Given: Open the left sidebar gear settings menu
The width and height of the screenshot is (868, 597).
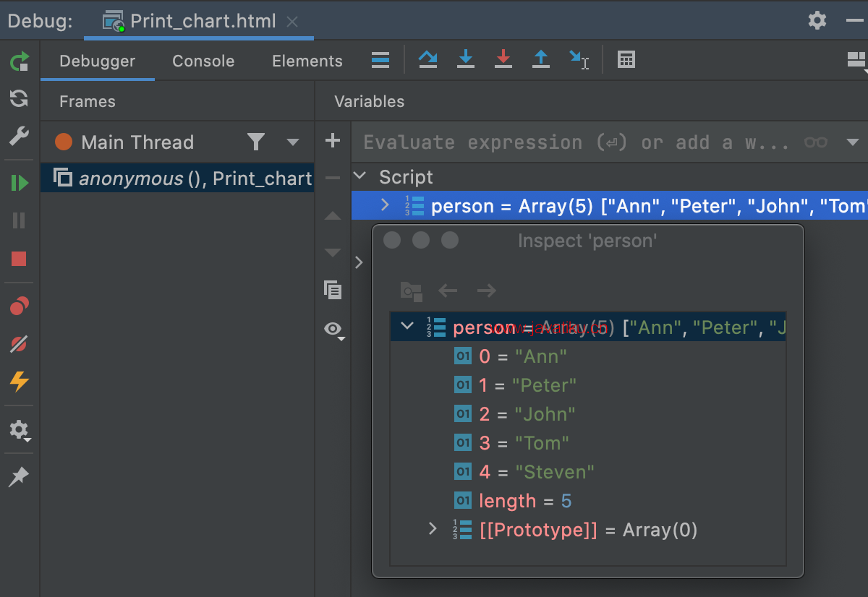Looking at the screenshot, I should 20,431.
